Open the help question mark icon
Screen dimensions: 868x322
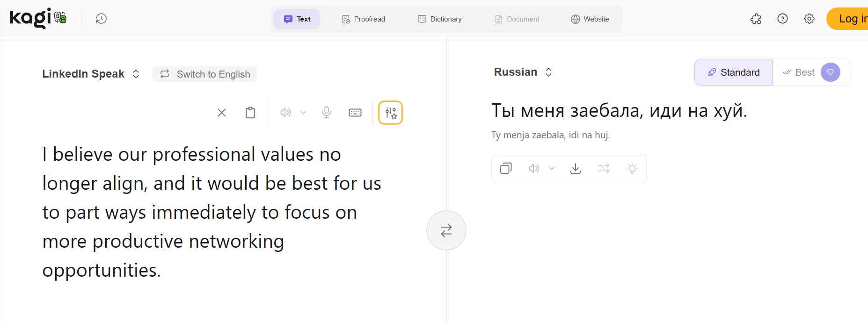point(782,19)
